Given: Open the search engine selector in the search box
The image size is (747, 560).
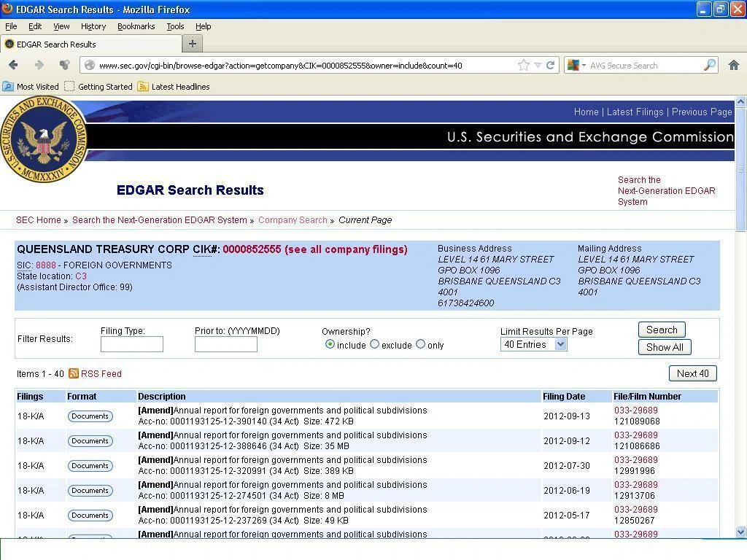Looking at the screenshot, I should [576, 65].
